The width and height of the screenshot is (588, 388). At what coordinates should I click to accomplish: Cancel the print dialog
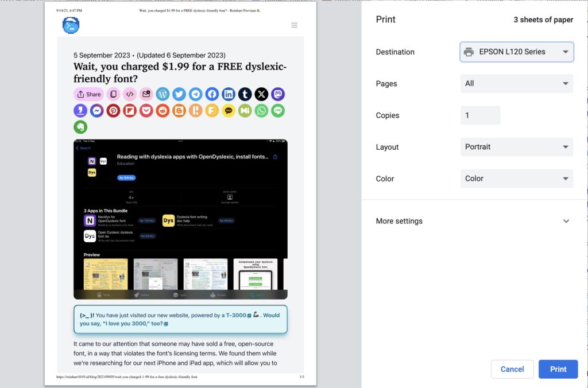click(512, 369)
